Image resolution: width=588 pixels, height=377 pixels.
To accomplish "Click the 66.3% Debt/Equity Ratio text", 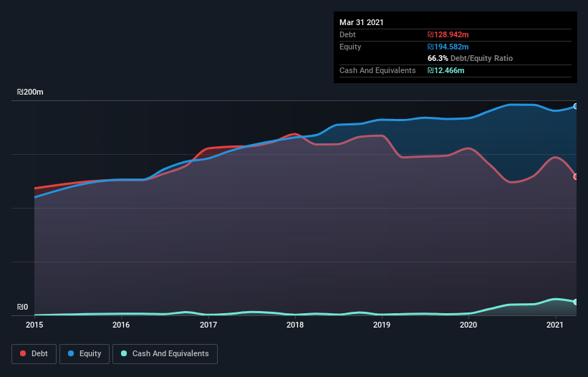I will (471, 58).
